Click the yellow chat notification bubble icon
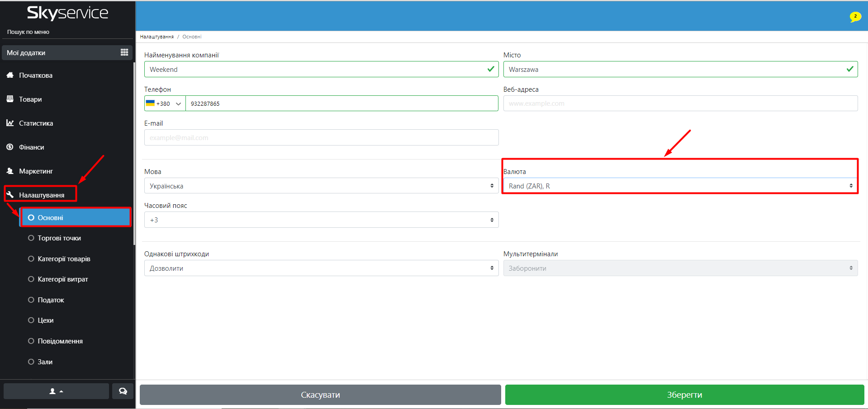This screenshot has height=409, width=868. pyautogui.click(x=855, y=17)
